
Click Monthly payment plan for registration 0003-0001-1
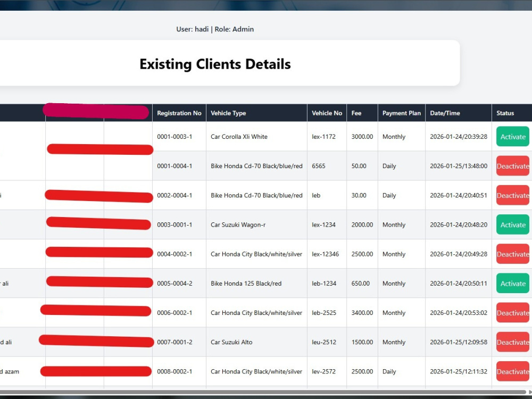394,225
